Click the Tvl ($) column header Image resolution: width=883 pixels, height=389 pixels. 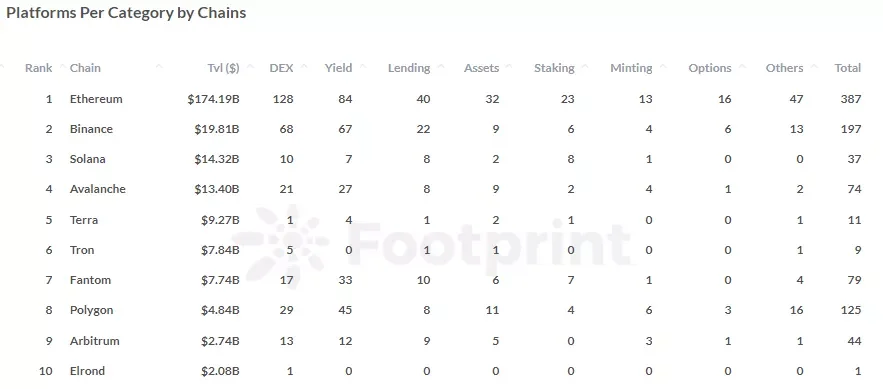point(223,68)
